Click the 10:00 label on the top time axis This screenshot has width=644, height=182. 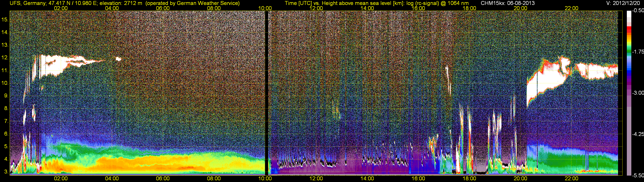click(x=265, y=8)
